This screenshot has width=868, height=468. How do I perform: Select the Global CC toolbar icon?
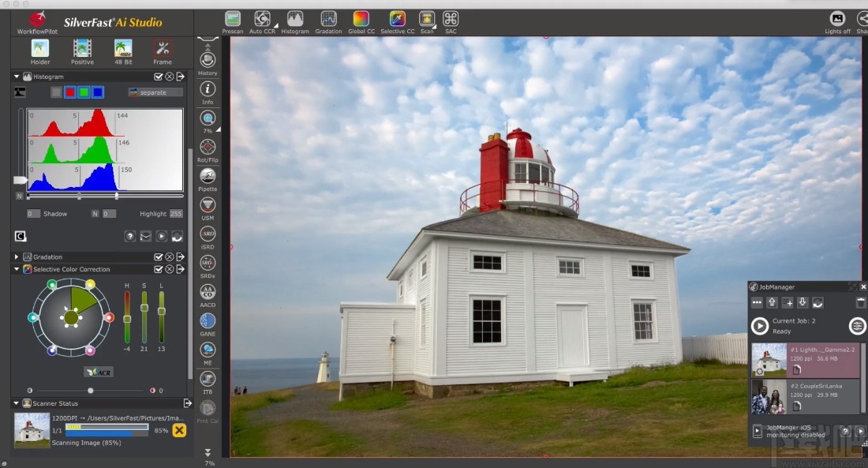(x=361, y=20)
